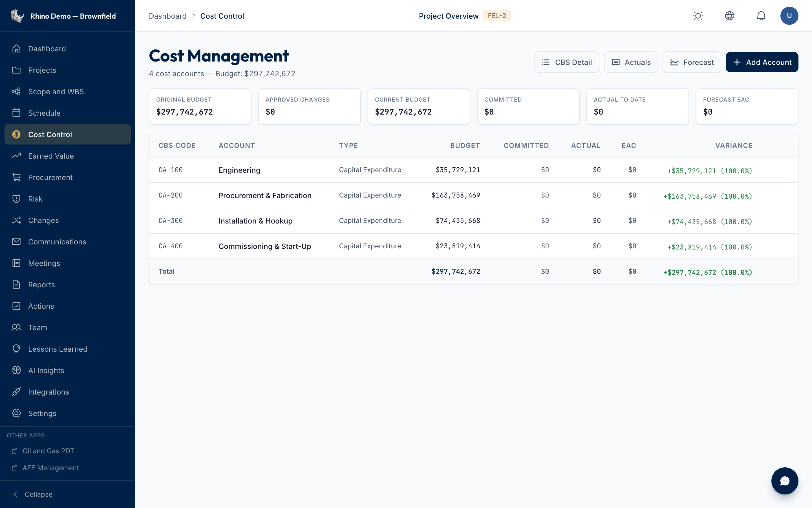
Task: Click the Risk shield icon
Action: [16, 199]
